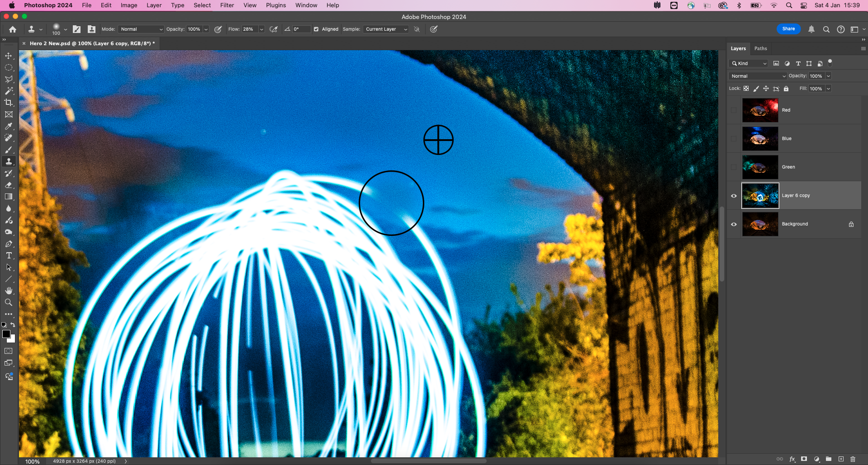868x465 pixels.
Task: Select the Crop tool
Action: [x=9, y=103]
